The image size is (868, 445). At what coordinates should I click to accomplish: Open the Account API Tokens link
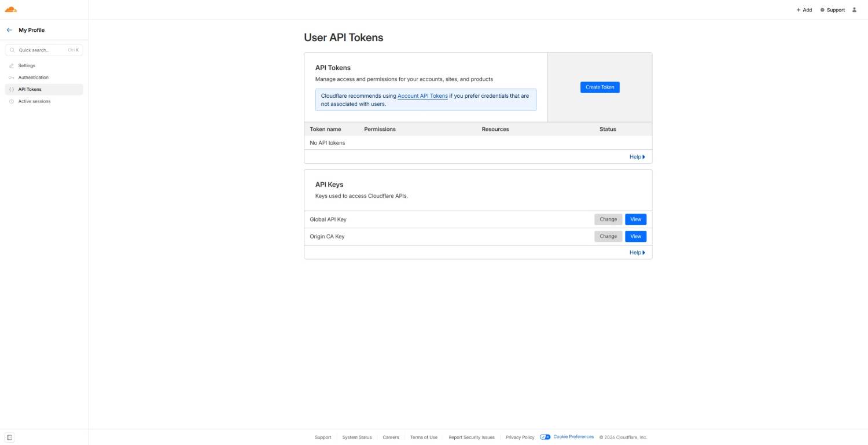pos(422,96)
